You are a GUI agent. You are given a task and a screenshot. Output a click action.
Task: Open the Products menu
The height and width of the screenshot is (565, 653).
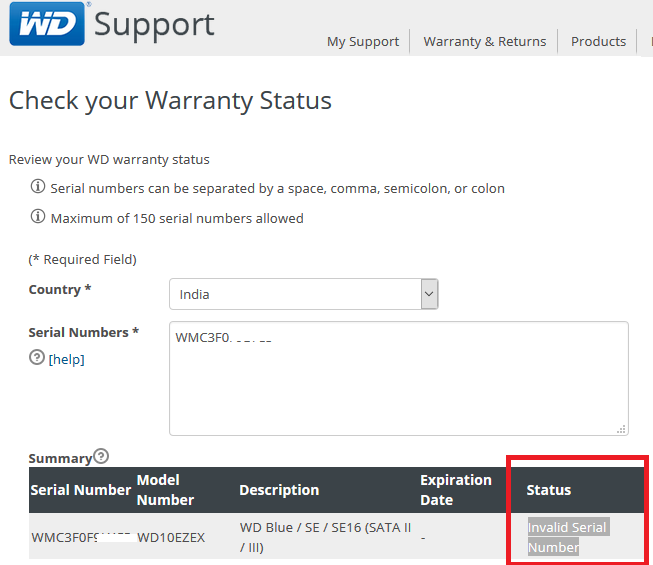pyautogui.click(x=598, y=41)
